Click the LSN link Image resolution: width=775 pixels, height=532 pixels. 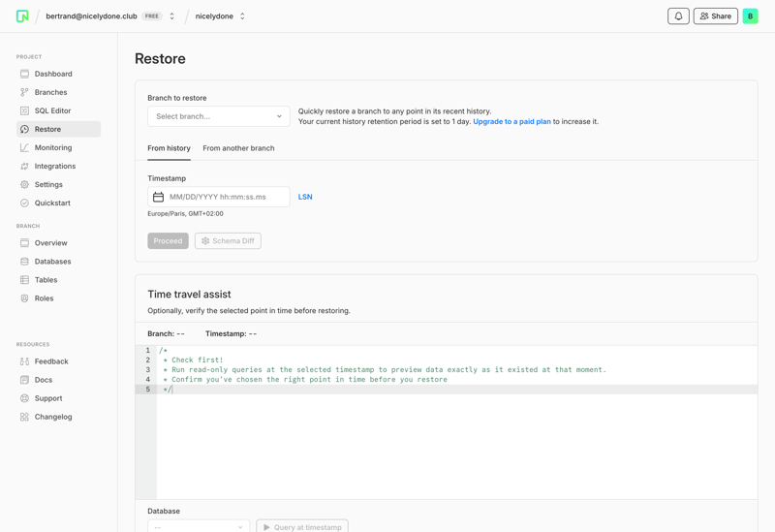305,197
